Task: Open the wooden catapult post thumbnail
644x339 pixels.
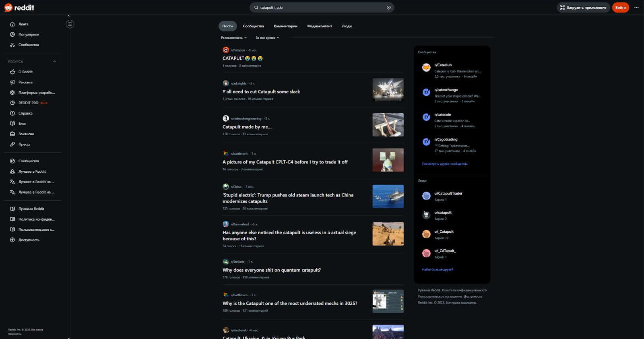Action: pyautogui.click(x=388, y=125)
